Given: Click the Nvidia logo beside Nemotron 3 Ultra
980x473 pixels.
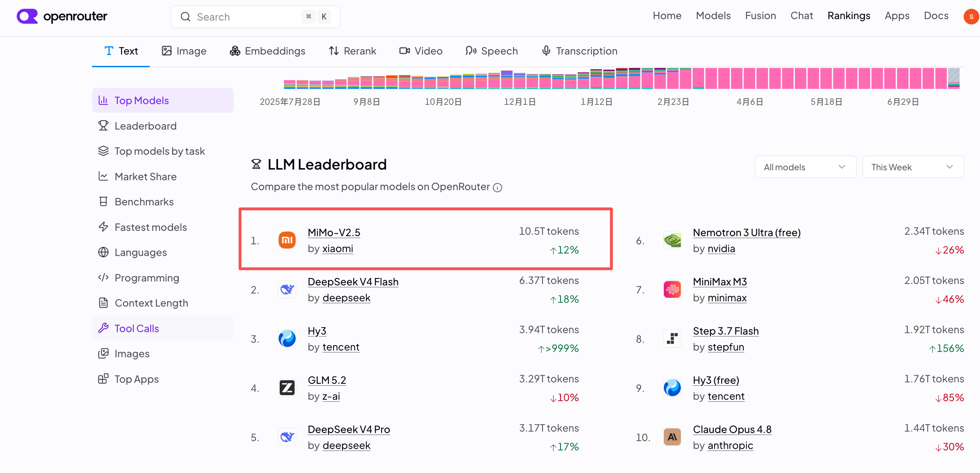Looking at the screenshot, I should (672, 240).
